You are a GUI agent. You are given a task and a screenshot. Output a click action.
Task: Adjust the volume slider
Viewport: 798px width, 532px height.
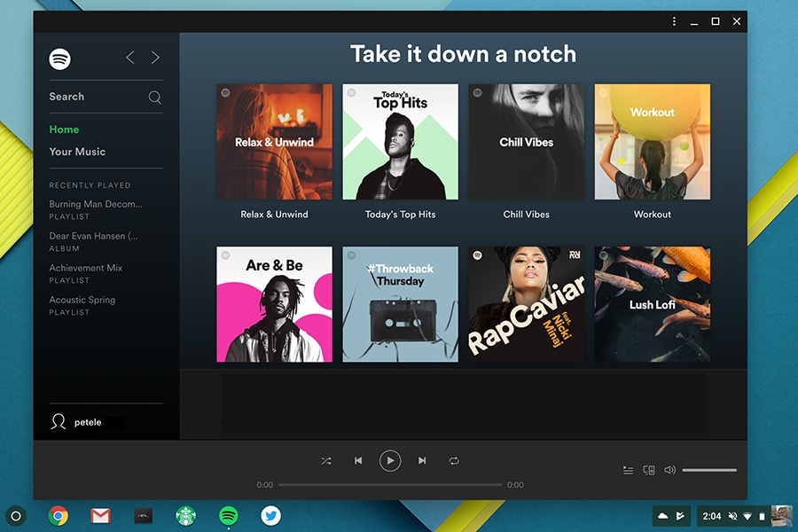point(709,469)
